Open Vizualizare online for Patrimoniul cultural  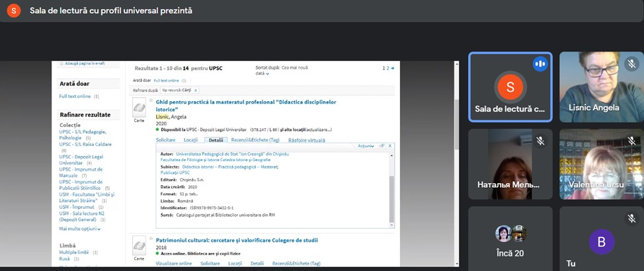pyautogui.click(x=174, y=263)
